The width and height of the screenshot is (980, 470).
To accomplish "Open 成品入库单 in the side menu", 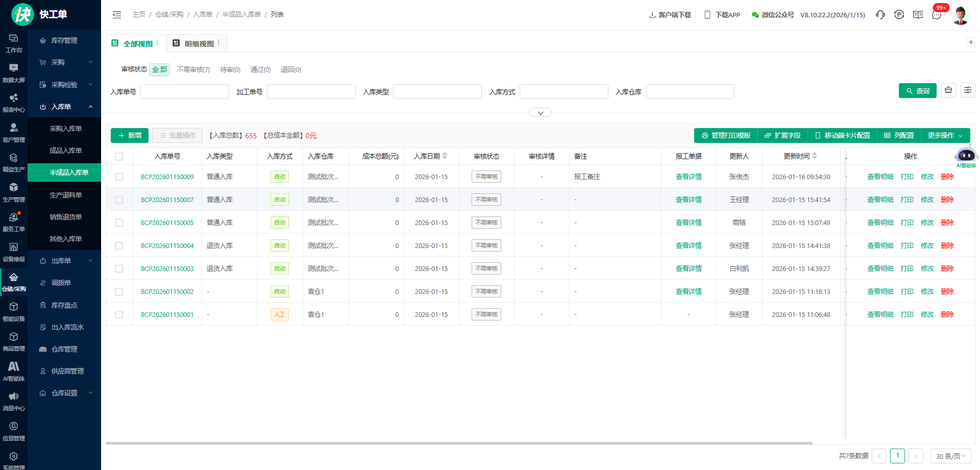I will click(x=65, y=151).
